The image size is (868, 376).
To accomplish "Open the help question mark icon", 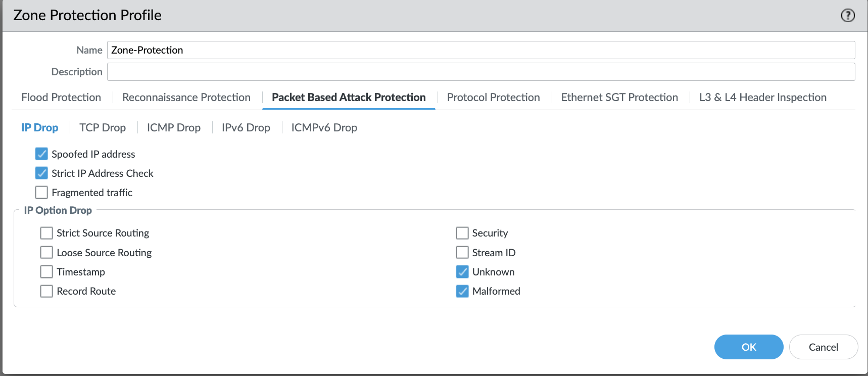I will pyautogui.click(x=848, y=16).
